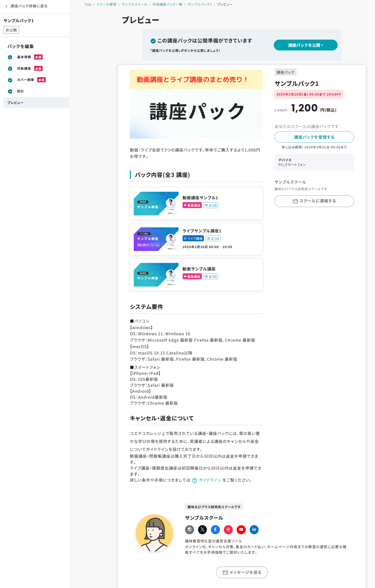This screenshot has width=375, height=588.
Task: Open the school's Instagram icon
Action: coord(228,529)
